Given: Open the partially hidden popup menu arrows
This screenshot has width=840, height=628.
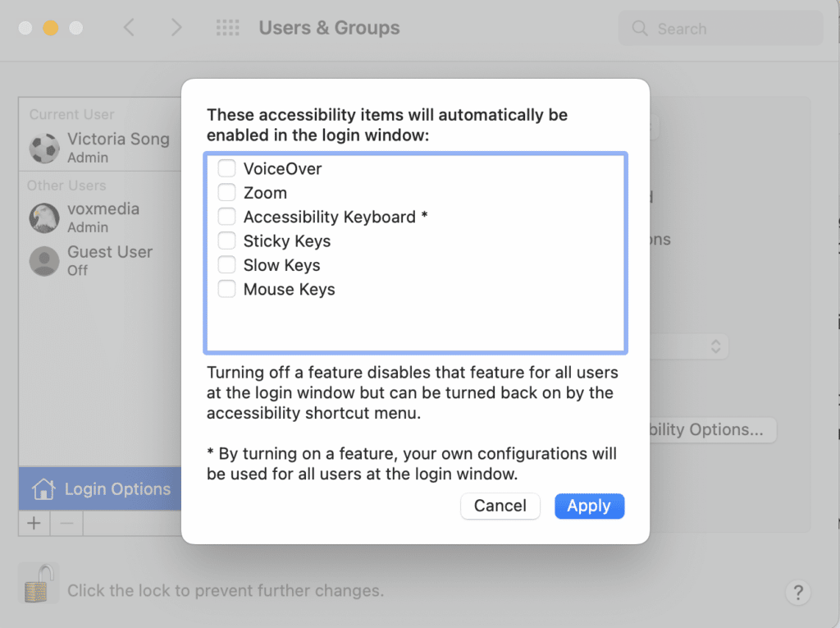Looking at the screenshot, I should coord(715,346).
